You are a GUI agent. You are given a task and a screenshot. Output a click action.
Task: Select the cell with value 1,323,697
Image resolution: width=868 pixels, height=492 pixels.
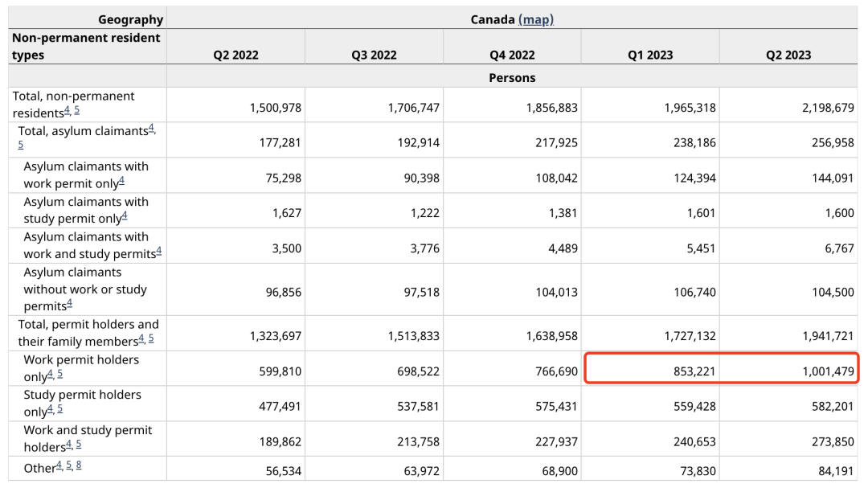(235, 333)
